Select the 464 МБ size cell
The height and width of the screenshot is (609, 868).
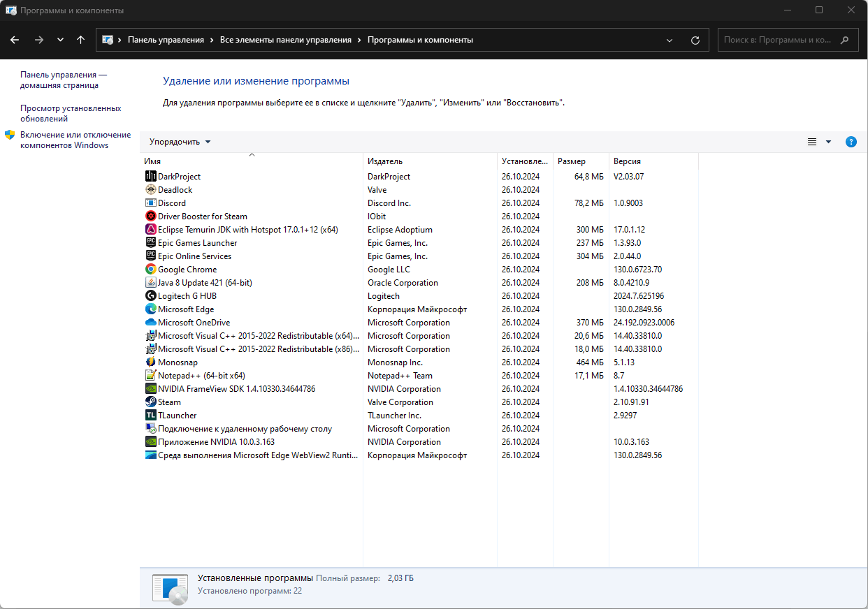point(591,362)
